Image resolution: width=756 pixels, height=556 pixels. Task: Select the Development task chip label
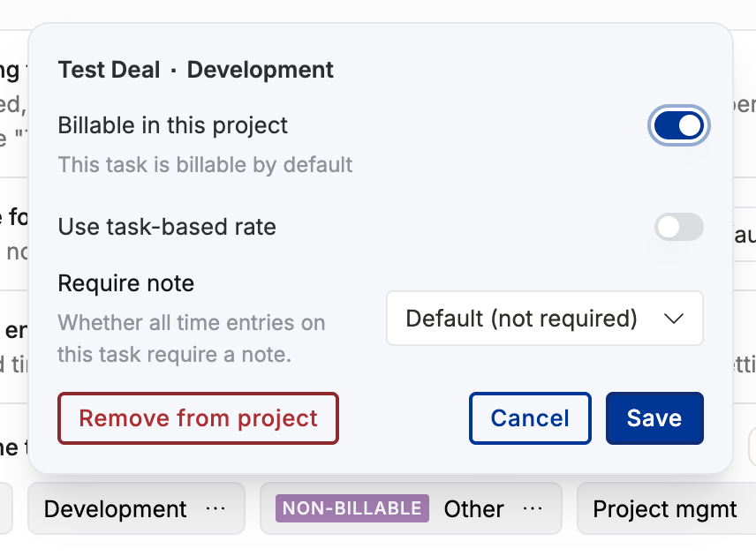pos(115,508)
